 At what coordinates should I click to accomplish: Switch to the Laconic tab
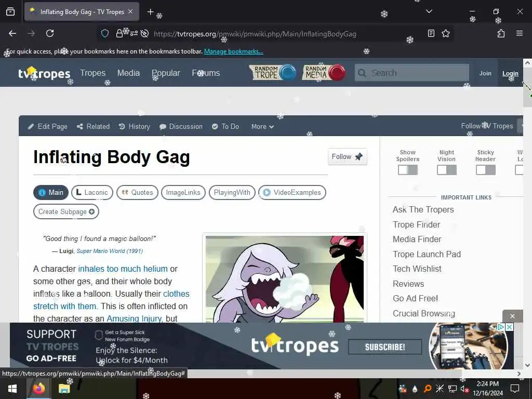[92, 192]
